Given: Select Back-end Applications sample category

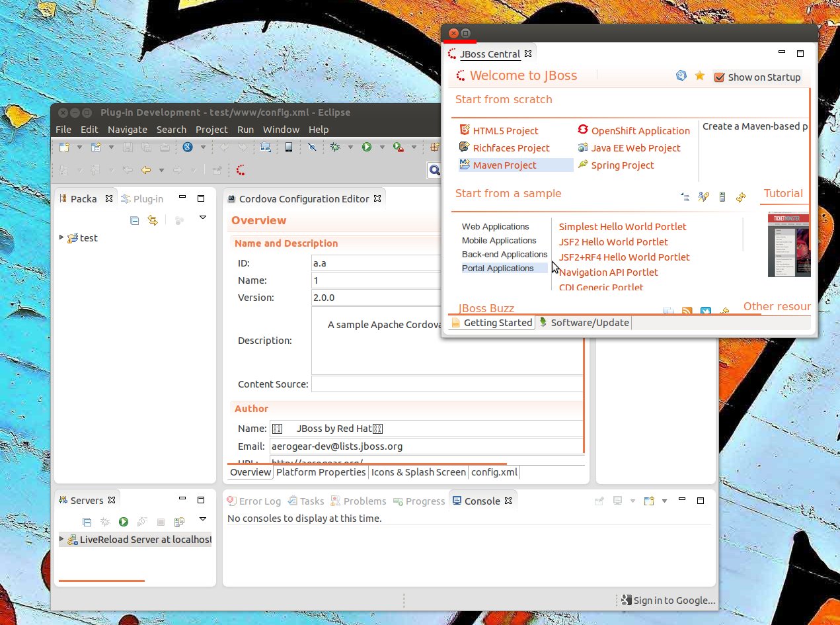Looking at the screenshot, I should click(504, 254).
